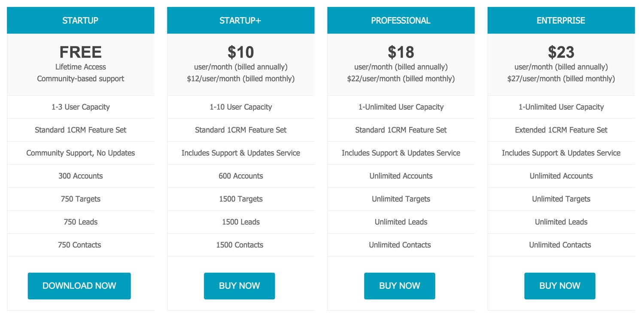This screenshot has width=644, height=316.
Task: Click Community Support, No Updates row
Action: [80, 153]
